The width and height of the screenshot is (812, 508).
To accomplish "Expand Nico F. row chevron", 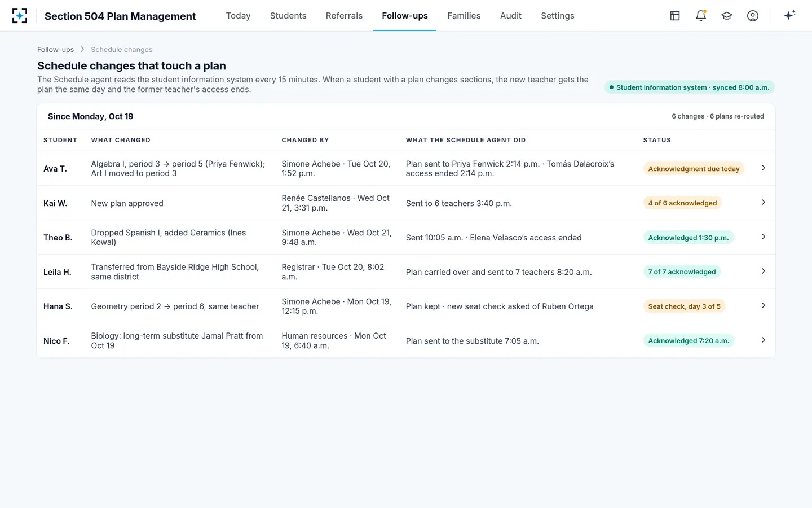I will tap(763, 340).
